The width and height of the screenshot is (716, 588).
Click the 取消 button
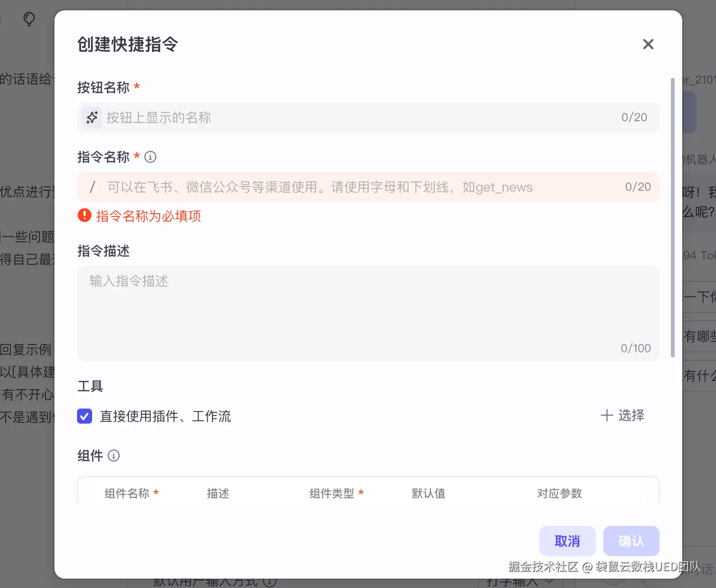(x=567, y=541)
